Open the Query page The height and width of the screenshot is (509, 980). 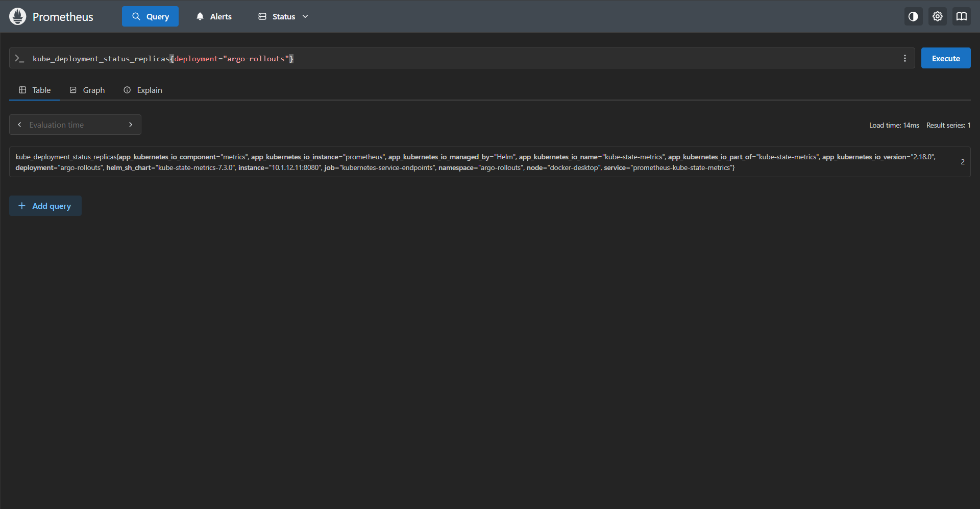(150, 16)
